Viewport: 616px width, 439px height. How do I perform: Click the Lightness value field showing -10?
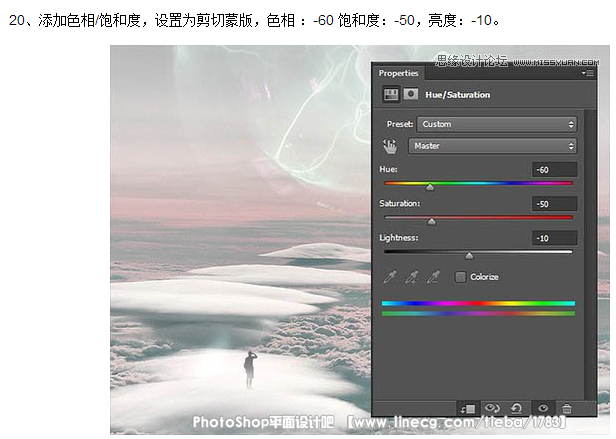pyautogui.click(x=554, y=238)
